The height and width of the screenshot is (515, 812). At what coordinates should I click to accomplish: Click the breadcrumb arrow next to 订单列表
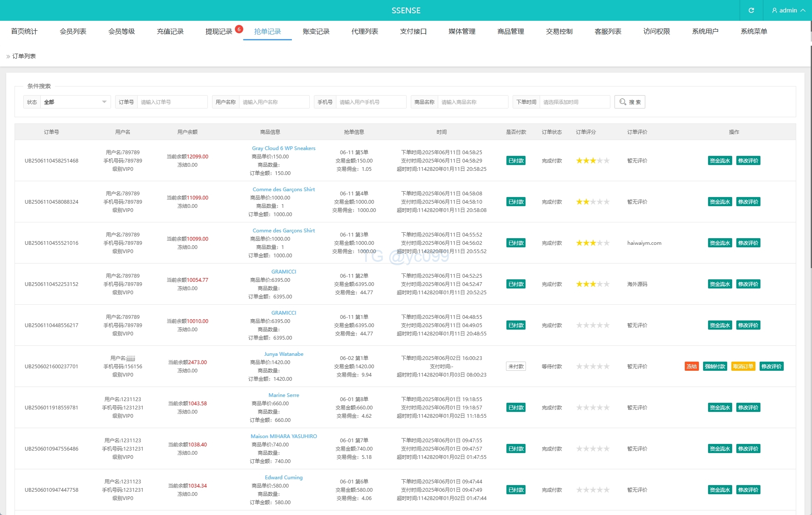tap(8, 57)
